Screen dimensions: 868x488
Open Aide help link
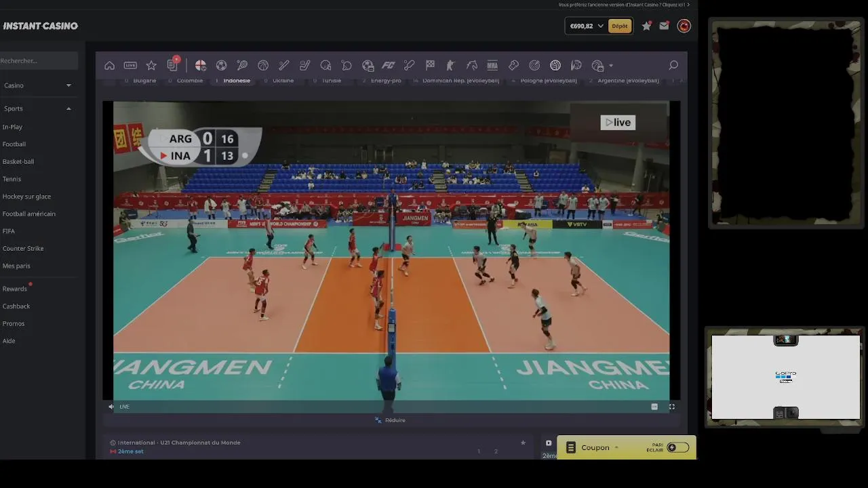9,341
